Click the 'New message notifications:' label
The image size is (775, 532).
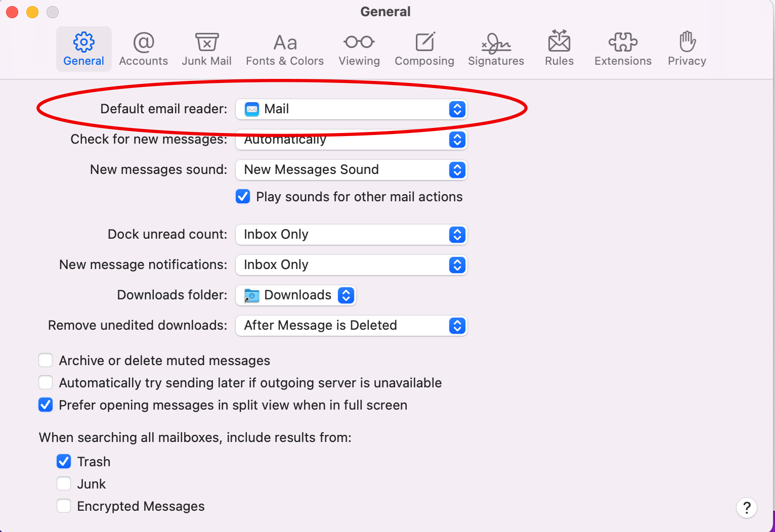(143, 264)
